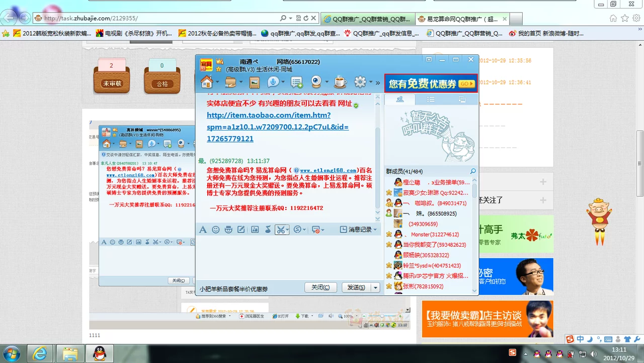Send a picture using image icon
The image size is (644, 363).
(255, 230)
